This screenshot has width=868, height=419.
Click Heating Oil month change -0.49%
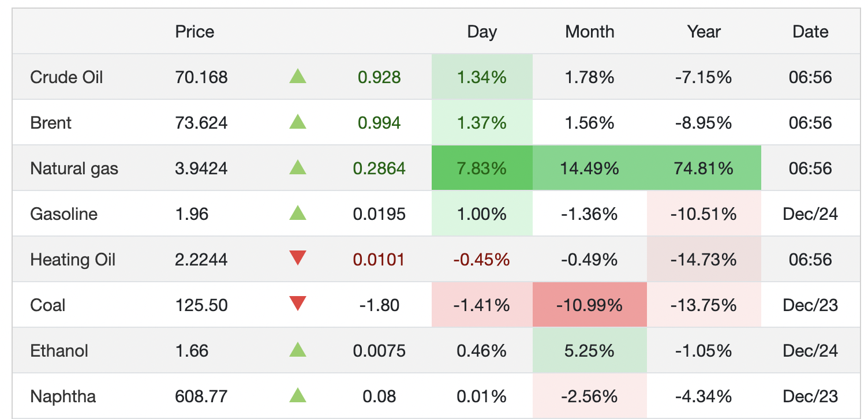tap(590, 260)
